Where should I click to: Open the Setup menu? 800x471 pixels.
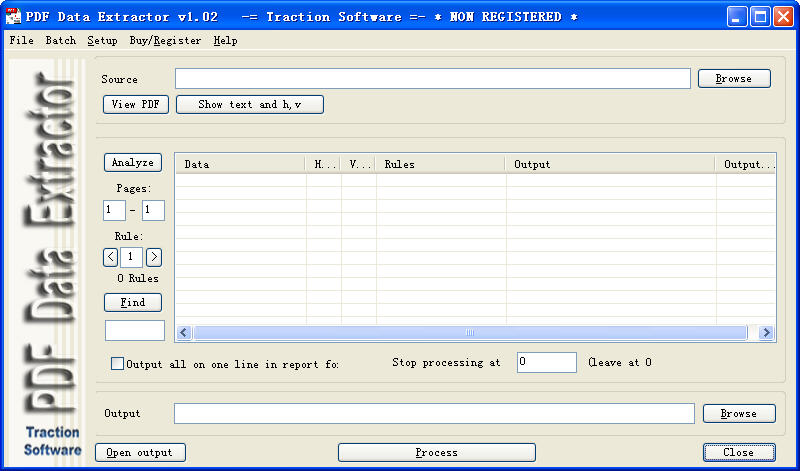(x=102, y=41)
